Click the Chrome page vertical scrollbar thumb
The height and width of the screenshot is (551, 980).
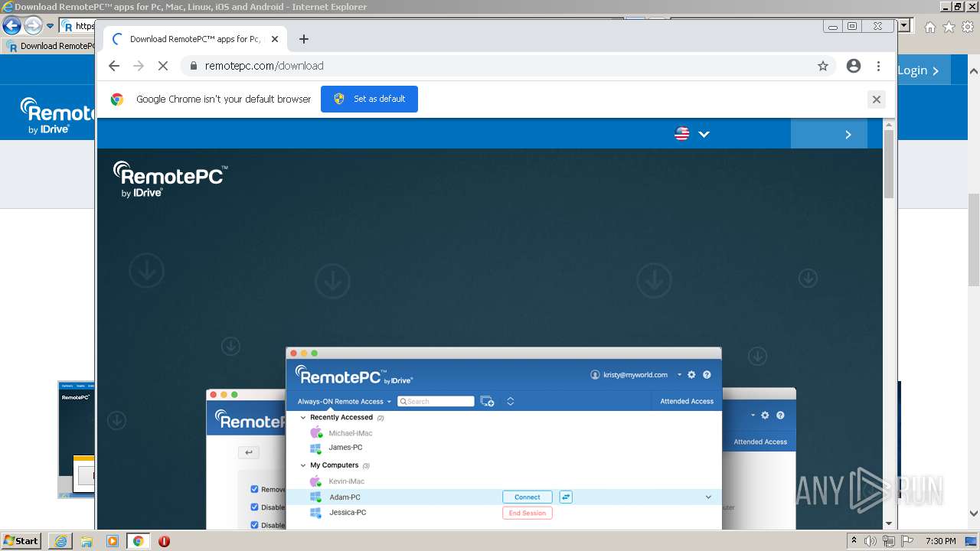889,165
